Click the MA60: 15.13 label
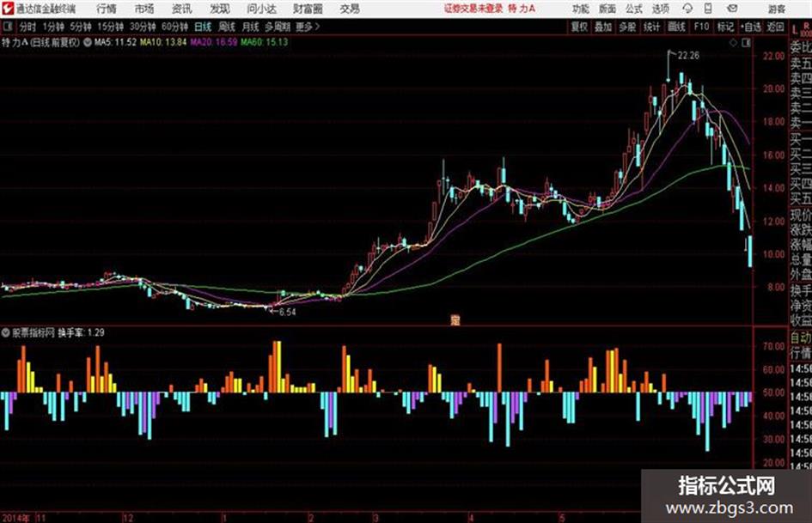This screenshot has height=523, width=812. 264,42
